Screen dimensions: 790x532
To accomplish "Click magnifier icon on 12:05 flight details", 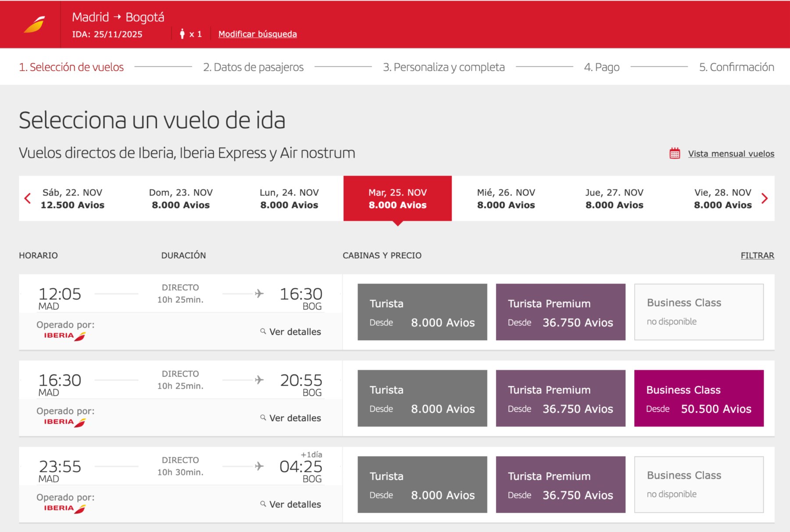I will [x=263, y=331].
